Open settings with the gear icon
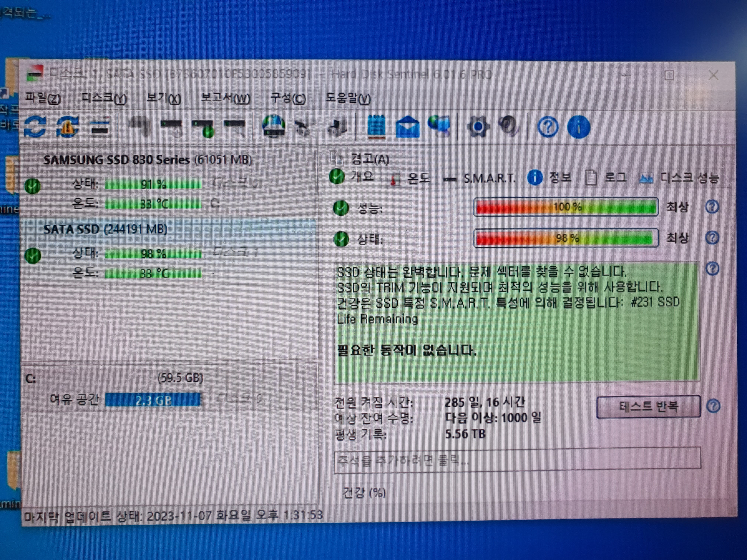Viewport: 747px width, 560px height. (478, 127)
